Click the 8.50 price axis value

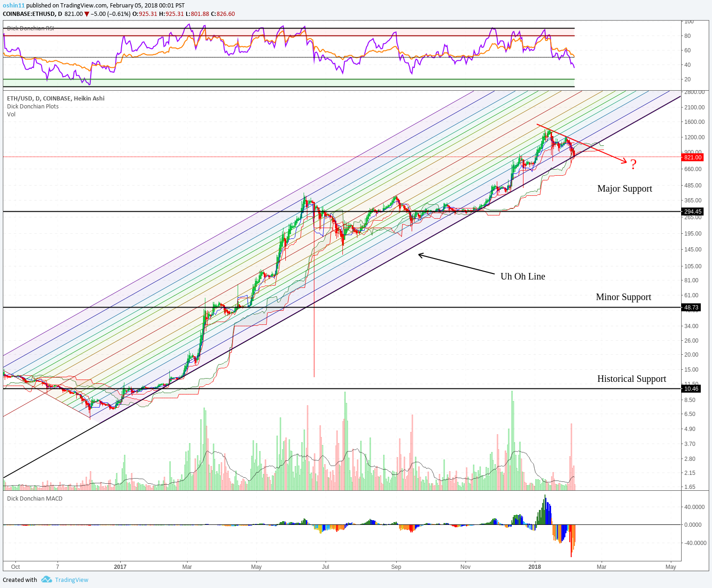[x=690, y=400]
